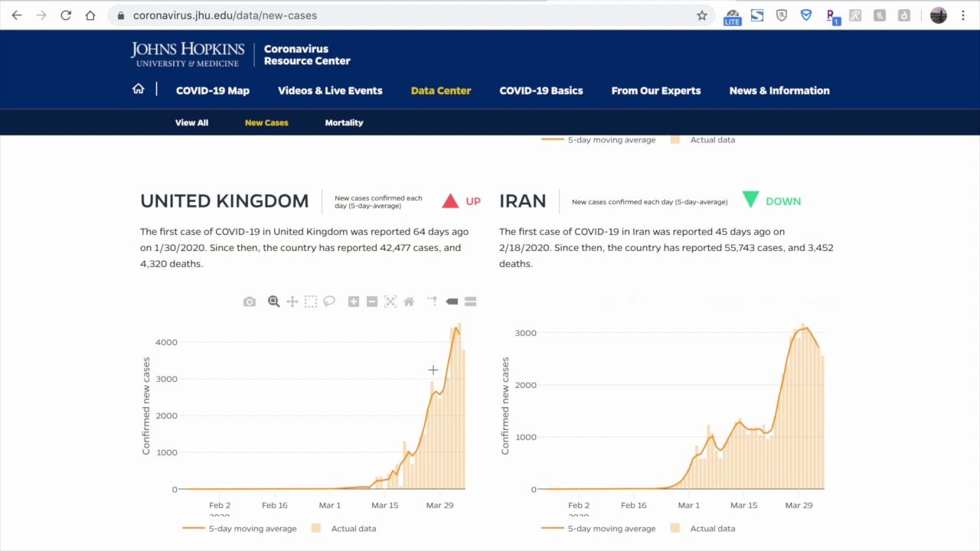Choose the Box Select tool
The height and width of the screenshot is (551, 980).
[x=311, y=302]
